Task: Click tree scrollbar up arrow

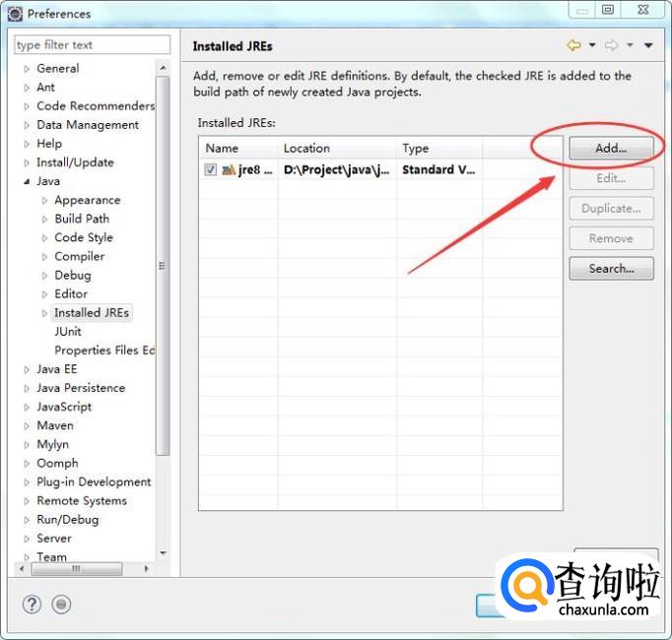Action: (x=163, y=68)
